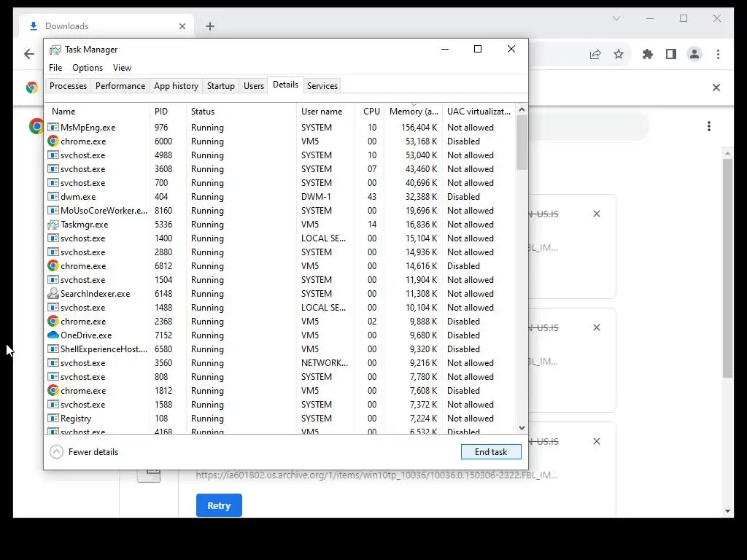Dismiss the Chrome info bar
747x560 pixels.
(716, 87)
